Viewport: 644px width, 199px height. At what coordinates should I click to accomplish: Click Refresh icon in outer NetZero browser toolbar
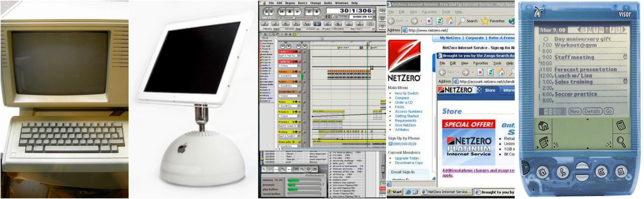[x=439, y=21]
